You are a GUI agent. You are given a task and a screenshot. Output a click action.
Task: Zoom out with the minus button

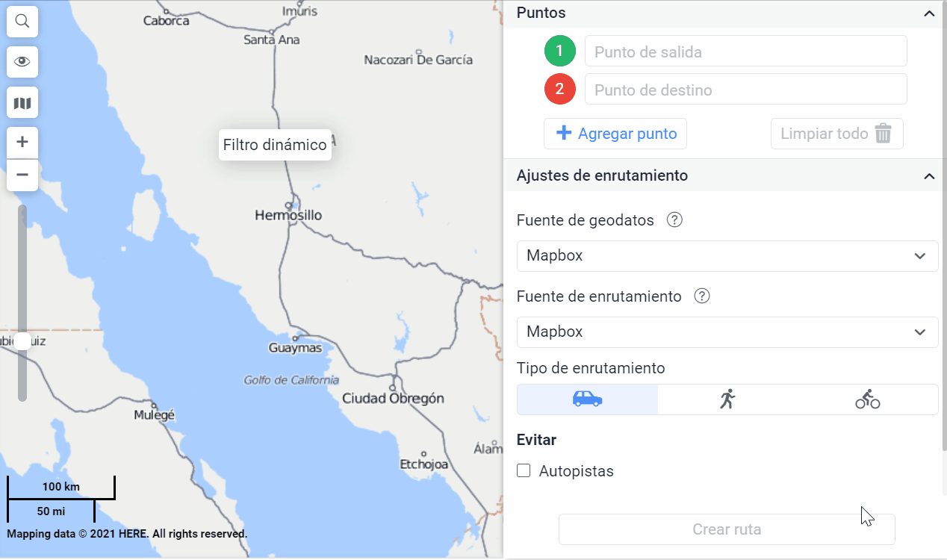click(x=22, y=175)
